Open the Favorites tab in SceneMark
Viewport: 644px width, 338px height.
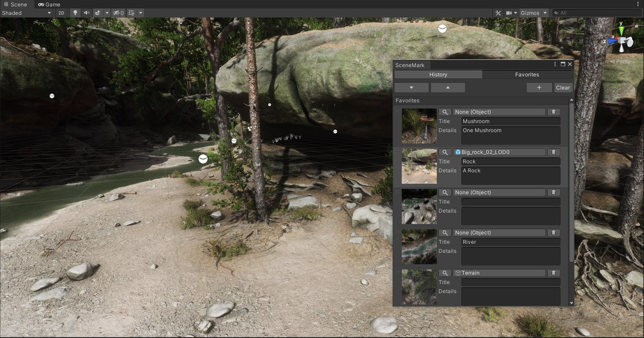(x=527, y=75)
